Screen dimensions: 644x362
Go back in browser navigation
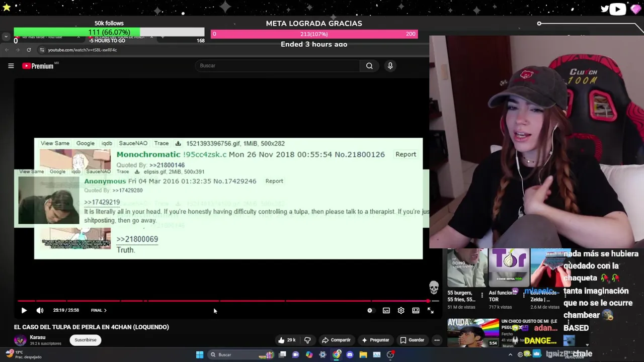coord(7,50)
